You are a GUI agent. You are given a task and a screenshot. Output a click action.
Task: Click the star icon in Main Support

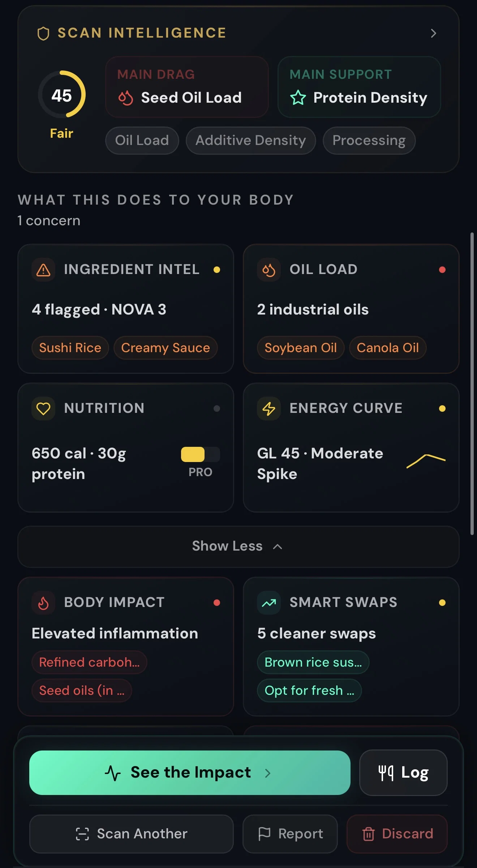click(x=298, y=98)
